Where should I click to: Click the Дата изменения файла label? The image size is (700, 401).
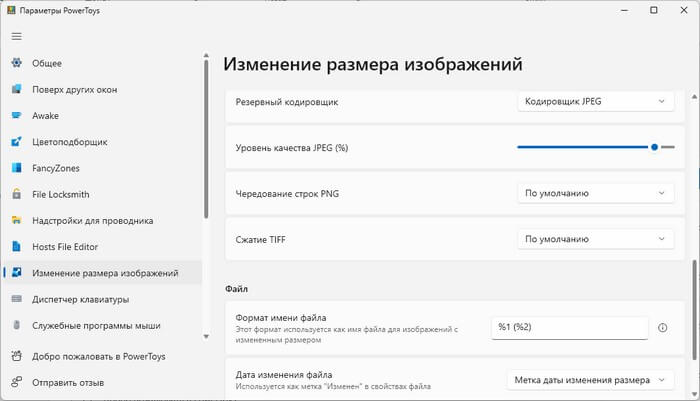click(x=284, y=375)
